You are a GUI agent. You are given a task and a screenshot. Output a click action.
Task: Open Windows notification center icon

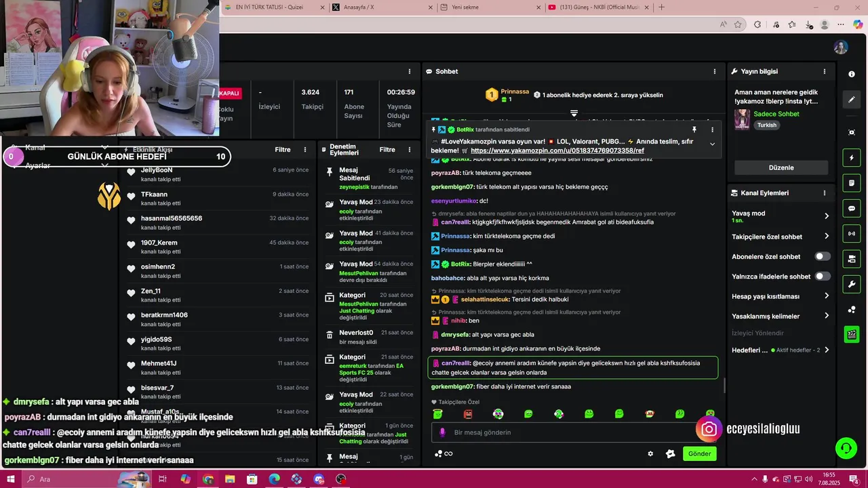856,479
